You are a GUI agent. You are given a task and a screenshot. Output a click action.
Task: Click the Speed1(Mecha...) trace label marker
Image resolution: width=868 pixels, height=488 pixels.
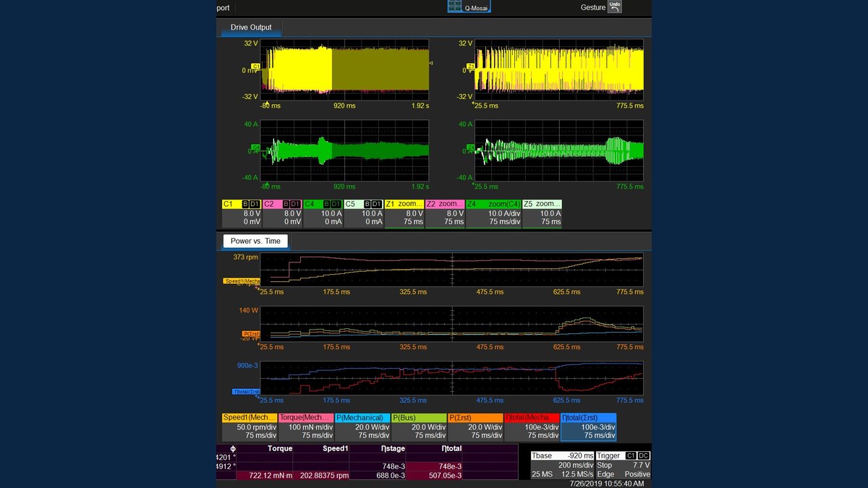(241, 281)
